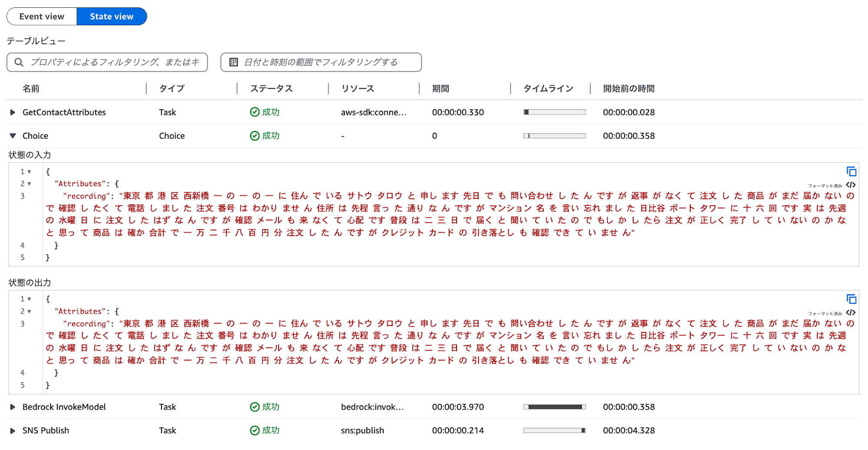The width and height of the screenshot is (868, 450).
Task: Expand the SNS Publish row
Action: pyautogui.click(x=13, y=430)
